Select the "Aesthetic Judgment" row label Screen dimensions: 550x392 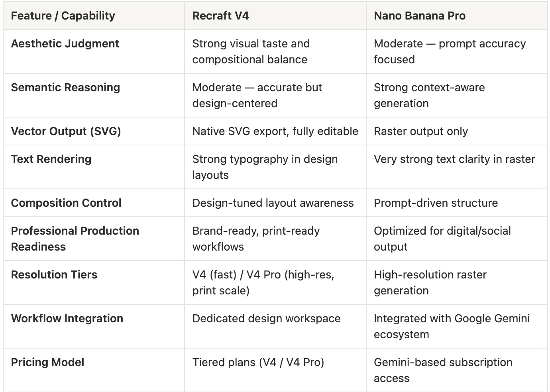pyautogui.click(x=65, y=44)
